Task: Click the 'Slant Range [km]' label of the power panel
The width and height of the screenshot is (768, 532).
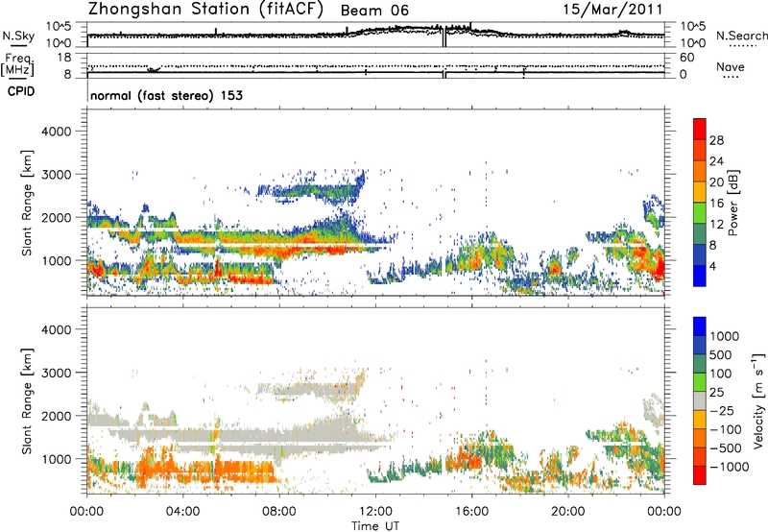Action: pos(27,203)
